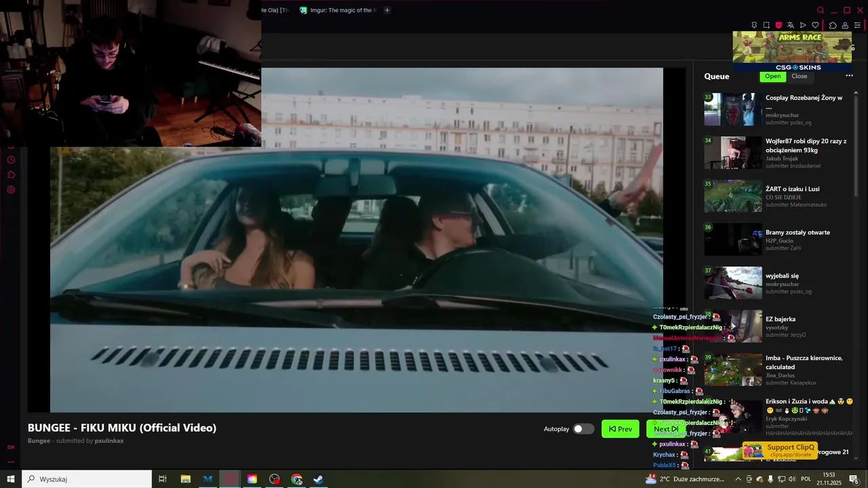
Task: Toggle the Autoplay switch
Action: click(x=583, y=429)
